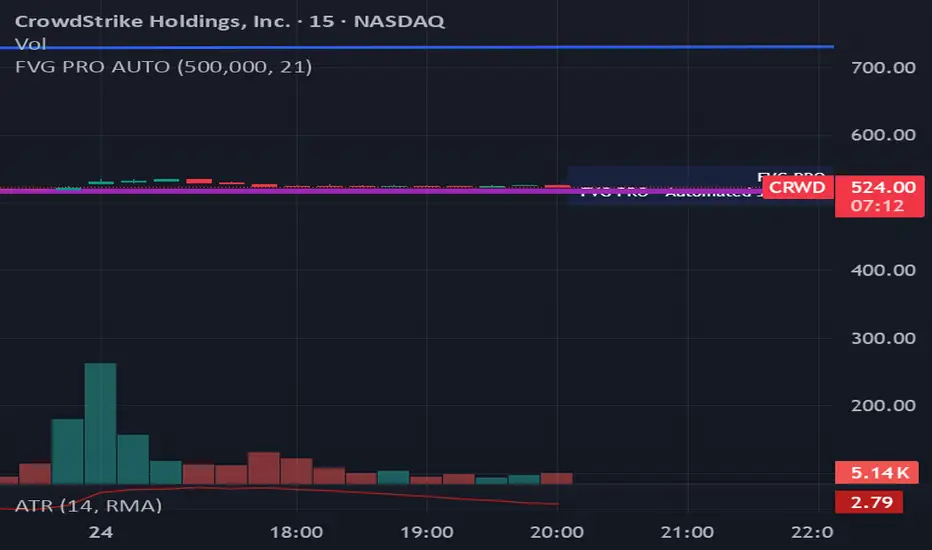Select the ATR (14, RMA) indicator label
This screenshot has width=932, height=550.
[88, 505]
